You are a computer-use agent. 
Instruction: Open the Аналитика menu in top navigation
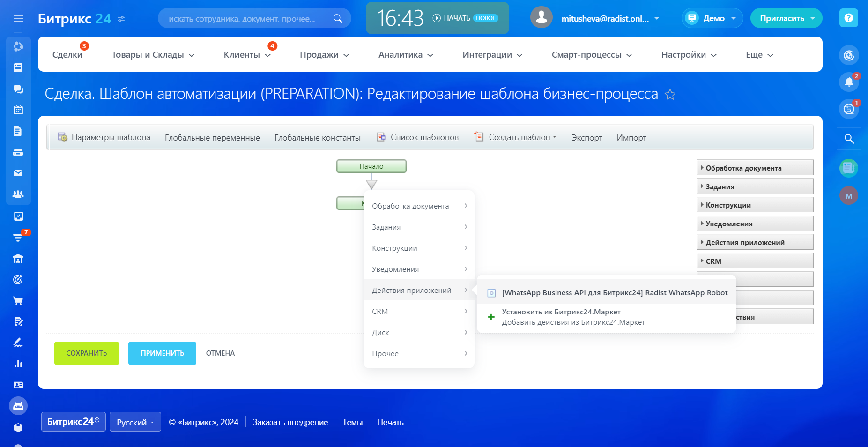click(405, 55)
